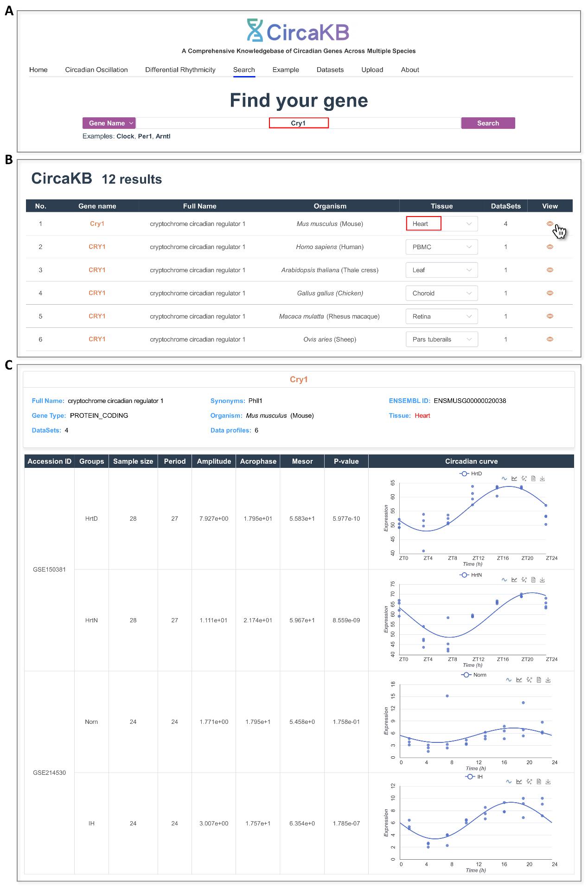Download the HrtD circadian curve chart
Viewport: 588px width, 888px height.
click(x=542, y=479)
